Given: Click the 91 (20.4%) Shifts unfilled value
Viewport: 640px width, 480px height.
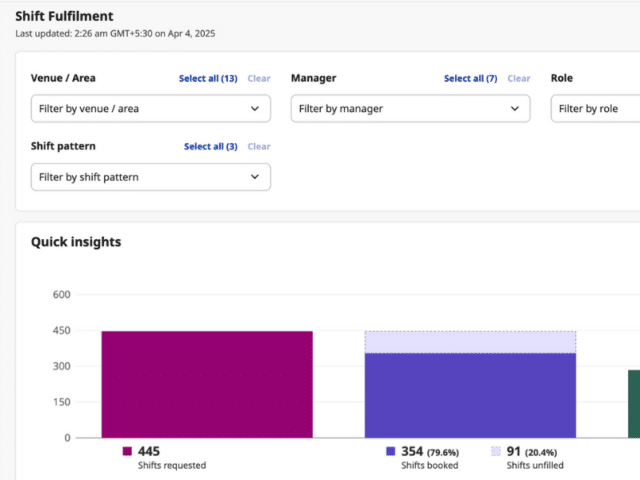Looking at the screenshot, I should pyautogui.click(x=531, y=451).
